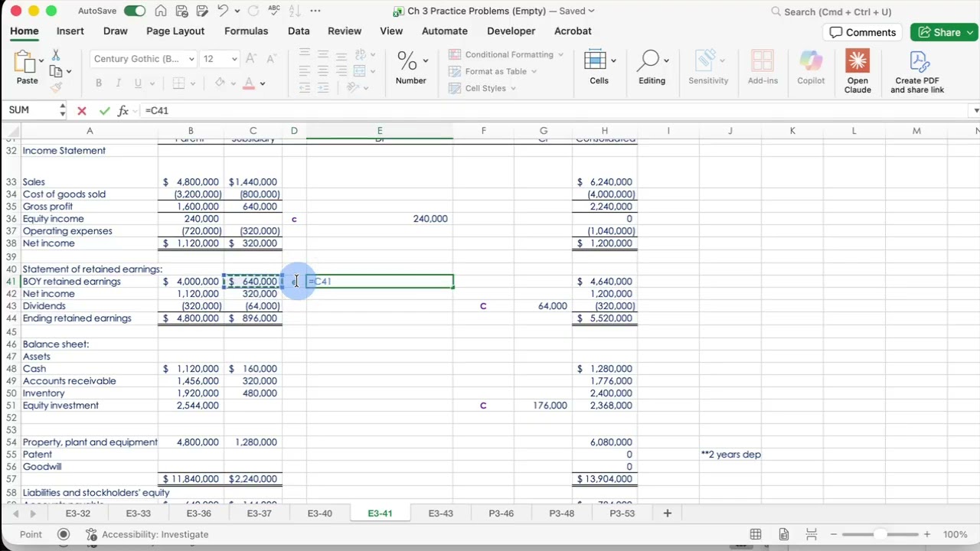Cancel formula entry with red X
980x551 pixels.
(x=82, y=111)
